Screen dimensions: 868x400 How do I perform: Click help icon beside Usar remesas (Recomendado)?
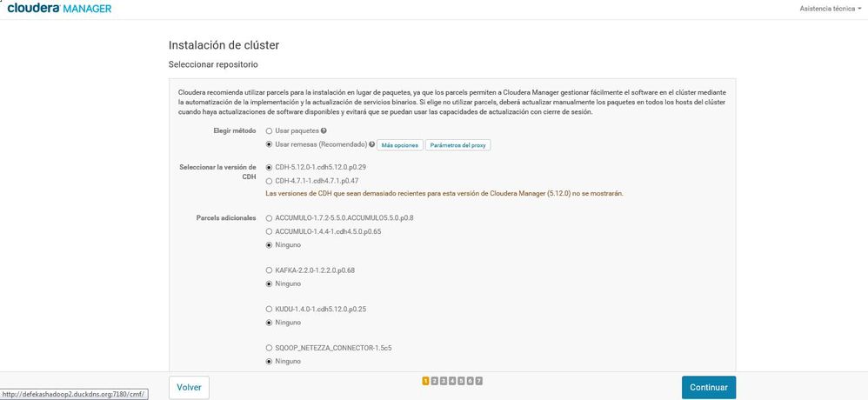pos(372,144)
